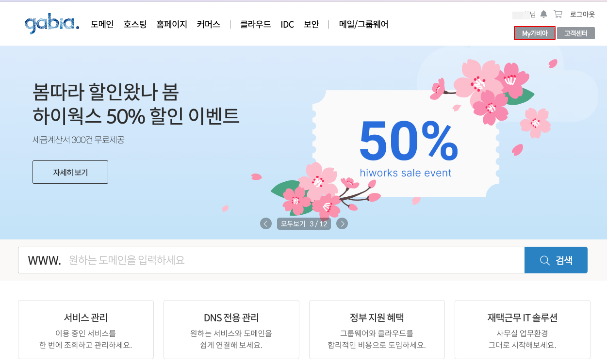This screenshot has height=364, width=607.
Task: Open the 홈페이지 menu
Action: (x=172, y=24)
